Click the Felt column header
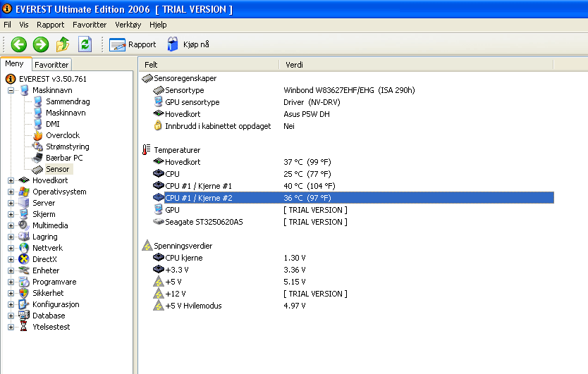The height and width of the screenshot is (374, 588). click(209, 65)
